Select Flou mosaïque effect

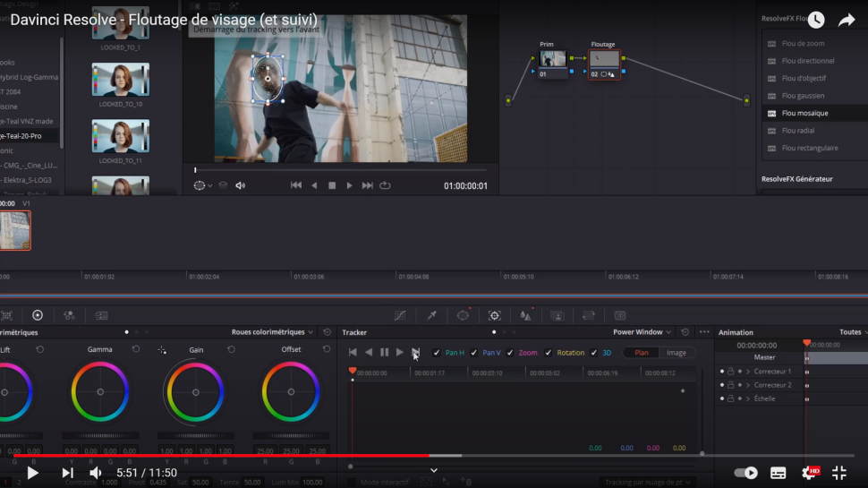click(x=815, y=113)
